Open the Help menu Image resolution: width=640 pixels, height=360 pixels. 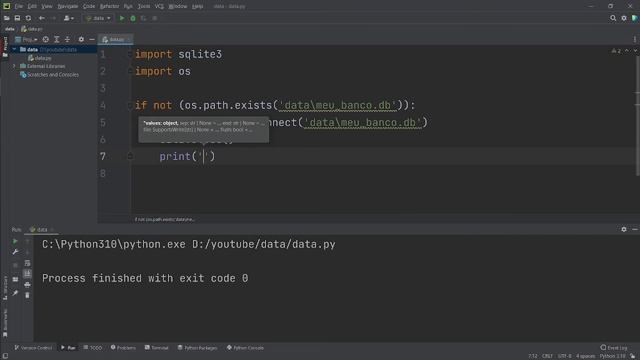pyautogui.click(x=198, y=6)
